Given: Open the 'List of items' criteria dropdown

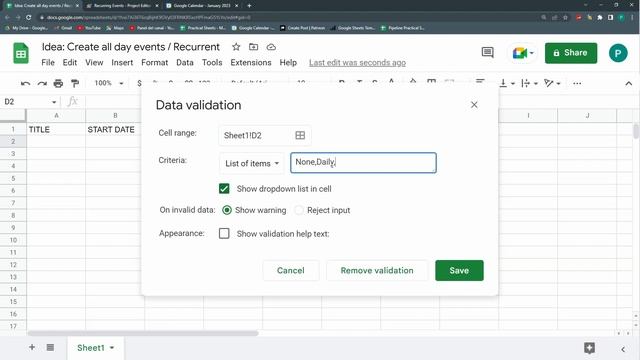Looking at the screenshot, I should click(252, 163).
